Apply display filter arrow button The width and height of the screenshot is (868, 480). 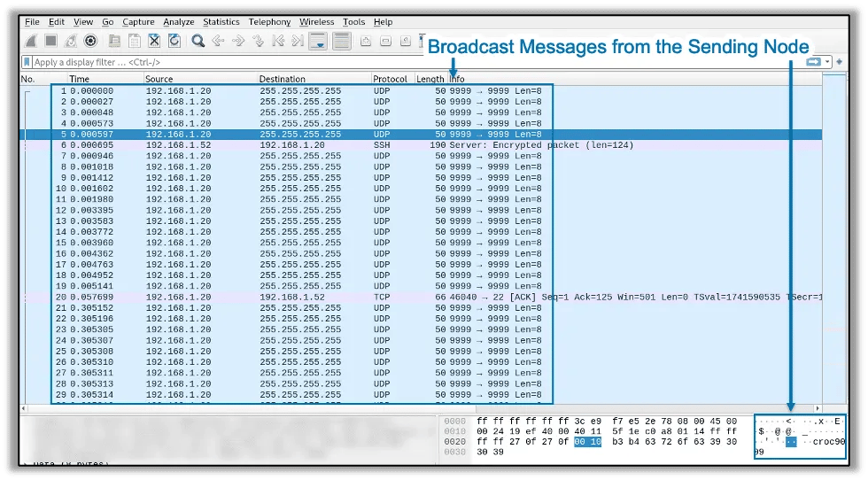(x=813, y=62)
